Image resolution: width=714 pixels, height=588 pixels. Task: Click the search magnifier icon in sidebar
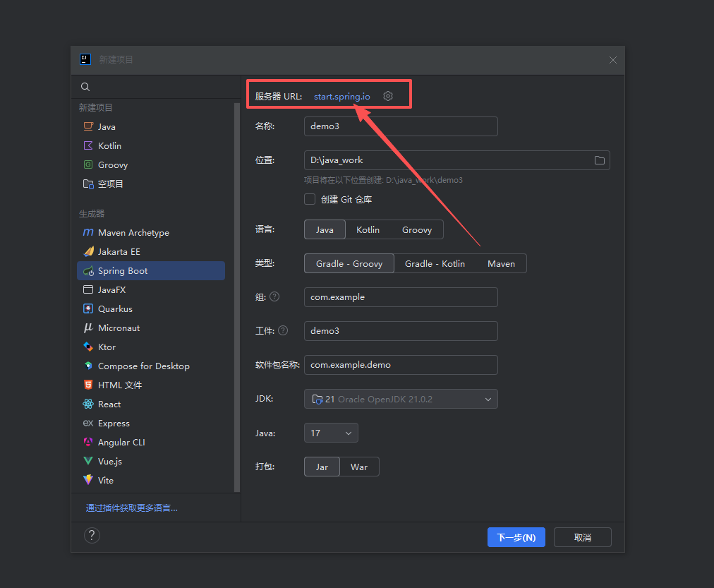[x=85, y=87]
